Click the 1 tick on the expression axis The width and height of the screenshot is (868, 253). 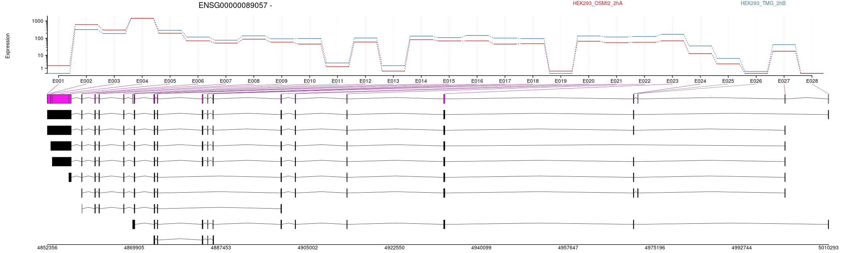pos(42,69)
